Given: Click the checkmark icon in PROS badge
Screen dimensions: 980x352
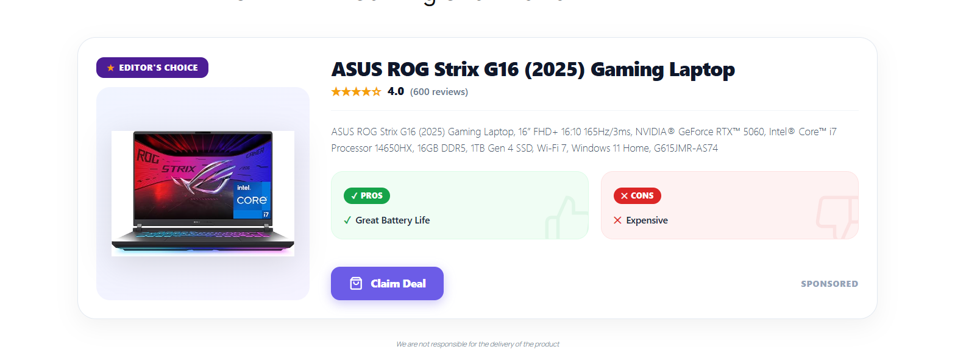Looking at the screenshot, I should 354,196.
